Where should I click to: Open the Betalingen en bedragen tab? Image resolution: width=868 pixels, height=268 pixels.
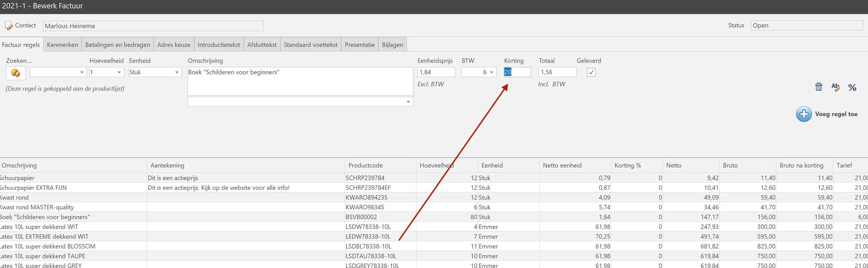tap(118, 45)
